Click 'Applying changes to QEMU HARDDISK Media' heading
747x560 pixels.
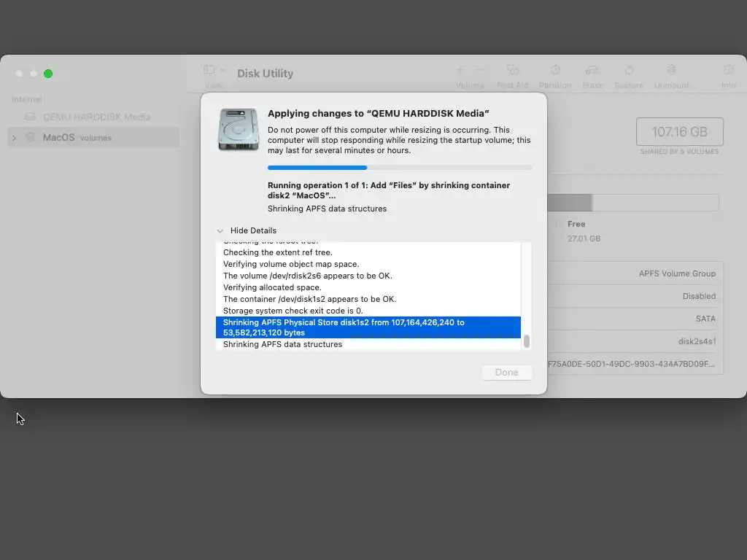(x=379, y=113)
